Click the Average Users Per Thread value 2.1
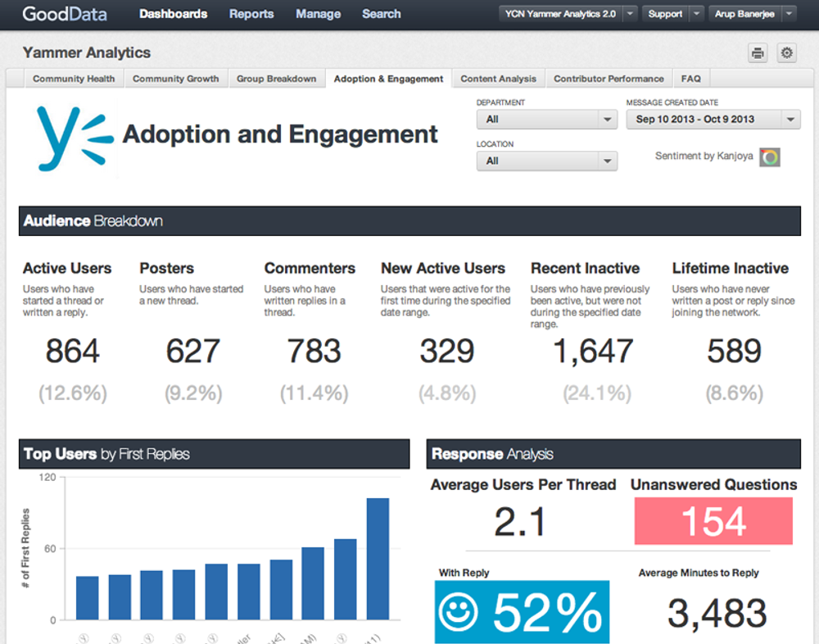 click(520, 522)
